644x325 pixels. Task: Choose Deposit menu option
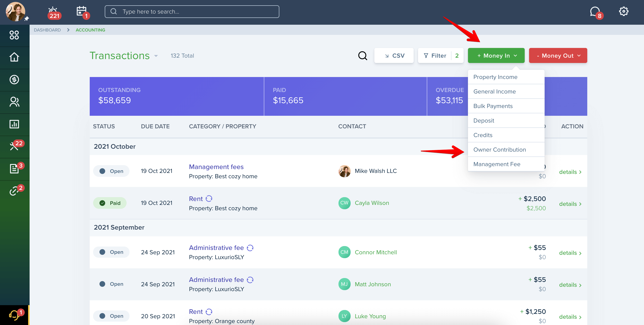click(x=506, y=120)
